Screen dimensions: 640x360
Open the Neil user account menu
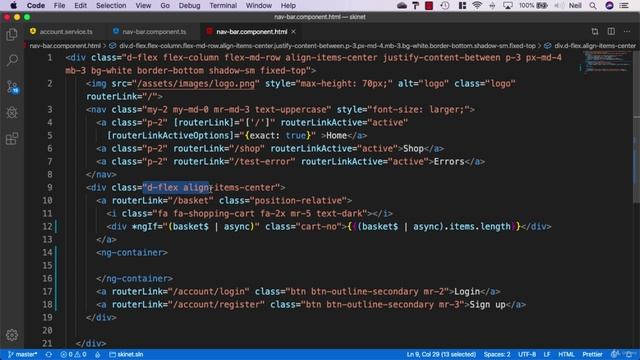575,5
